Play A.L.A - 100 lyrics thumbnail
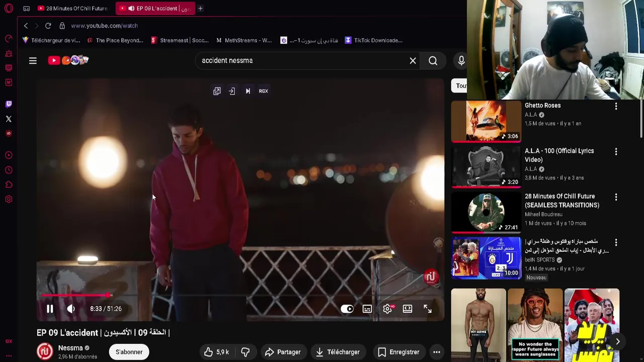The width and height of the screenshot is (644, 362). pos(486,166)
